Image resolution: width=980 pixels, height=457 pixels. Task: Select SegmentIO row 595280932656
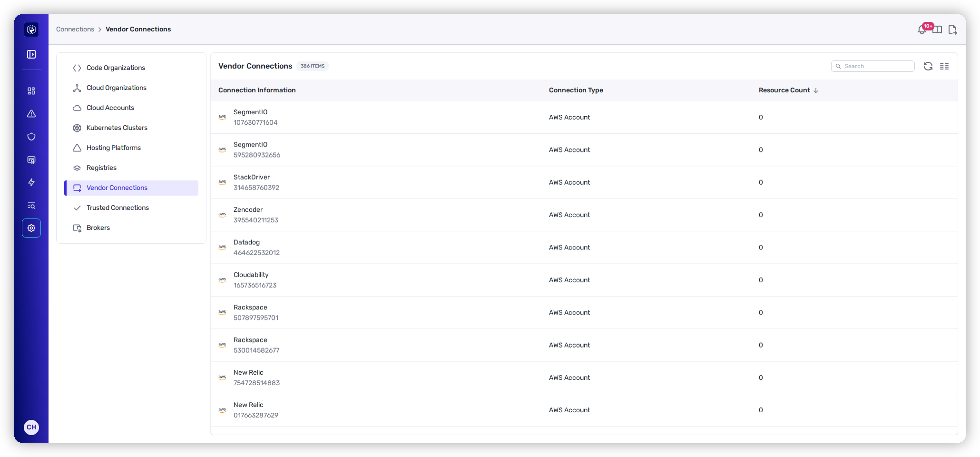pyautogui.click(x=584, y=150)
